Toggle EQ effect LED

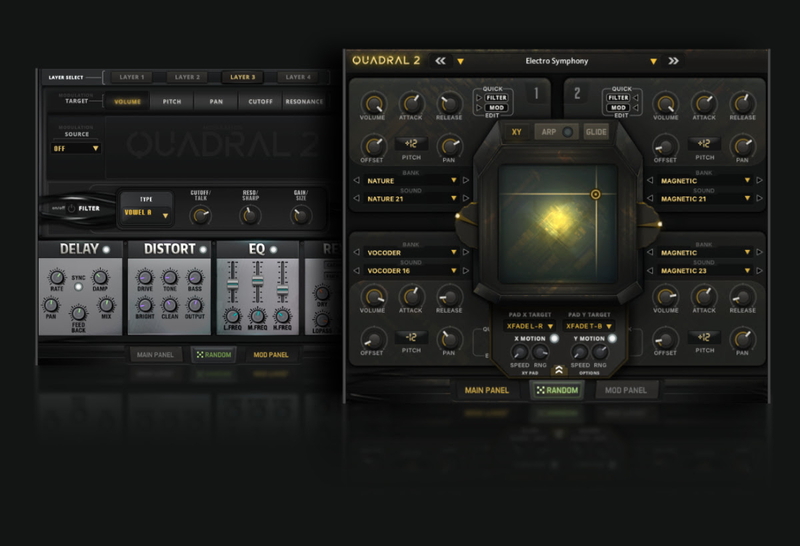point(273,250)
